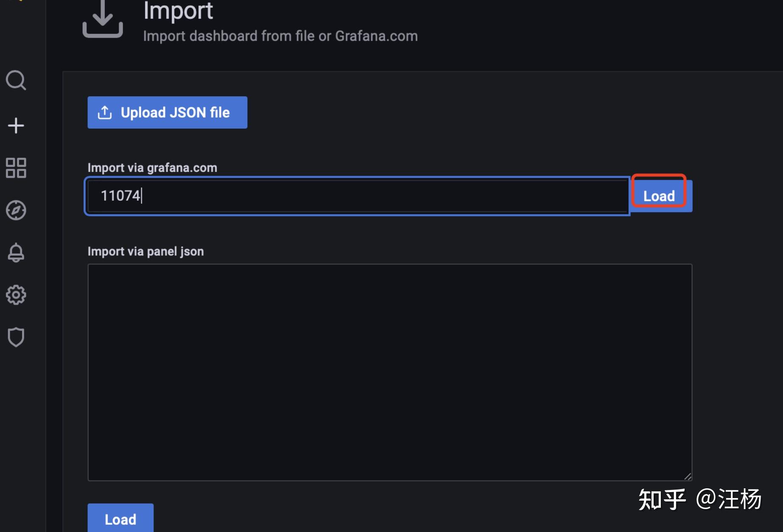The width and height of the screenshot is (783, 532).
Task: Click the upload arrow icon on the Upload button
Action: point(105,112)
